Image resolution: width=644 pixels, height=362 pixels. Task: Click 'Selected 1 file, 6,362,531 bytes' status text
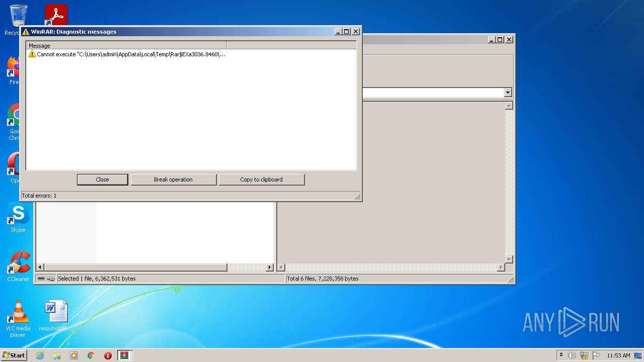[x=97, y=279]
